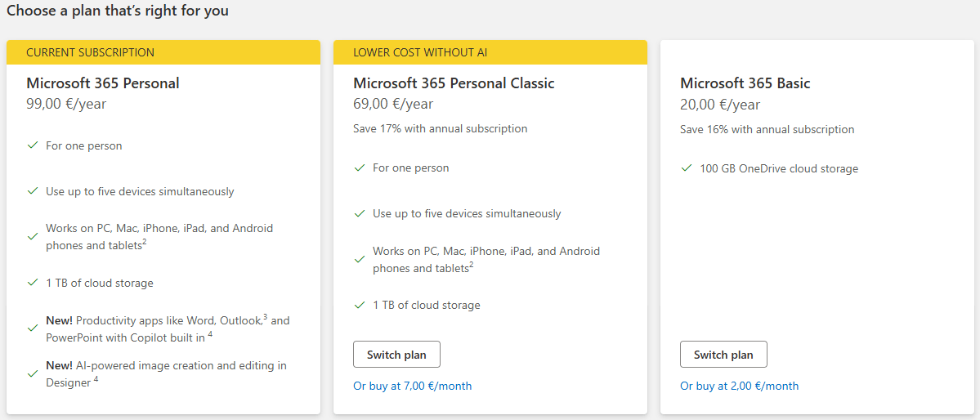980x420 pixels.
Task: Click five devices checkmark in current subscription card
Action: tap(33, 191)
